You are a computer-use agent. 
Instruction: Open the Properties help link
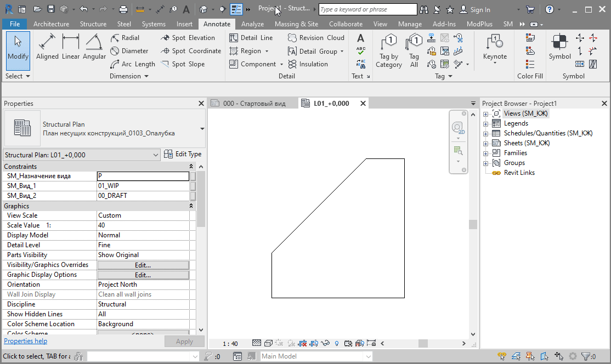click(x=25, y=341)
